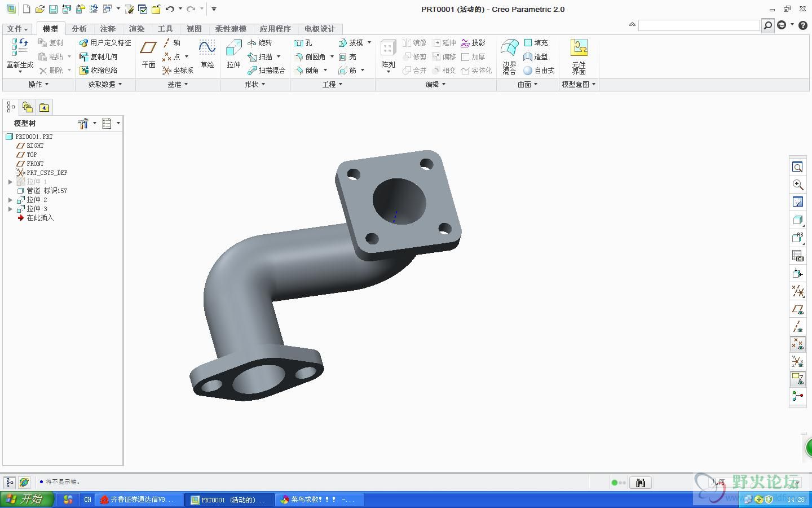Click the Refit view icon
812x508 pixels.
tap(797, 167)
